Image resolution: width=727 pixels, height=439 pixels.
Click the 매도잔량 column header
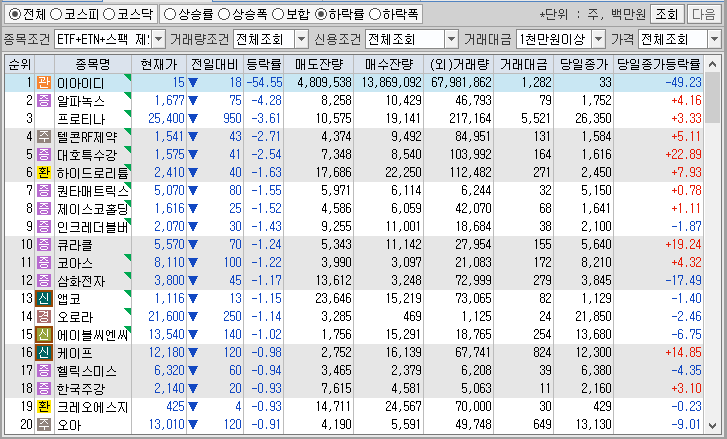click(x=319, y=64)
